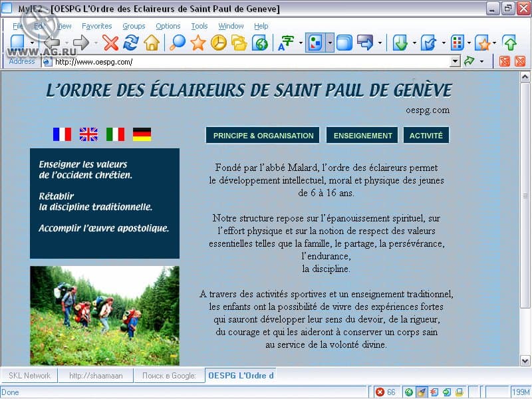
Task: Open History clock icon
Action: click(219, 43)
